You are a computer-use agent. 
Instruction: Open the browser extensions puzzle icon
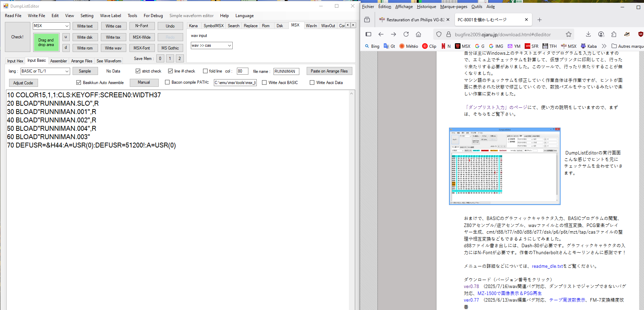(x=614, y=34)
